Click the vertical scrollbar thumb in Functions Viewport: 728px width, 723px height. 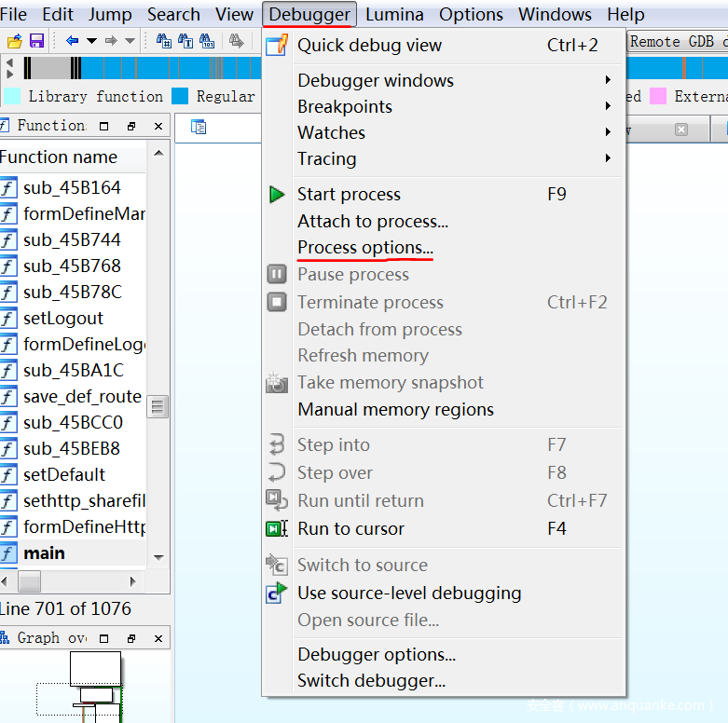158,407
